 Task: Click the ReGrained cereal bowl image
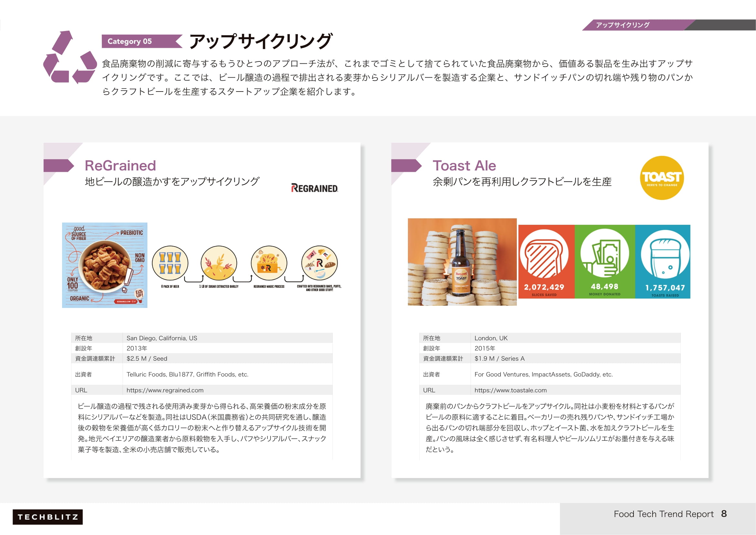point(105,265)
